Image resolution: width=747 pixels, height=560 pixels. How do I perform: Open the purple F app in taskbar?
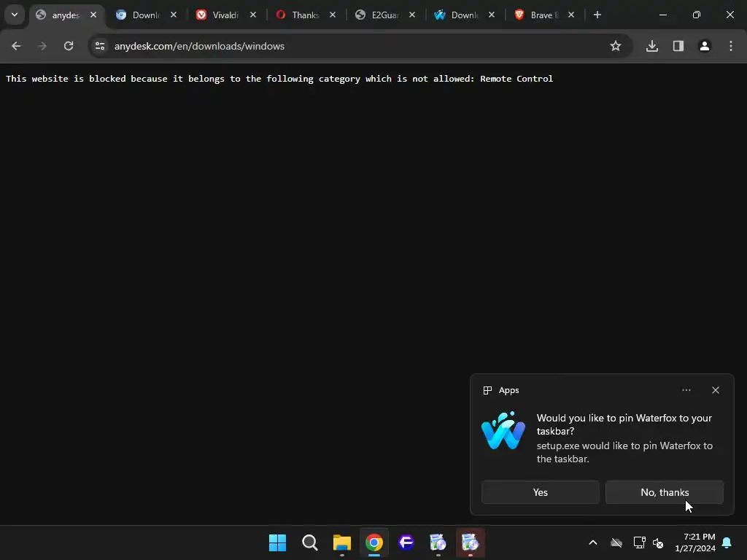[406, 542]
